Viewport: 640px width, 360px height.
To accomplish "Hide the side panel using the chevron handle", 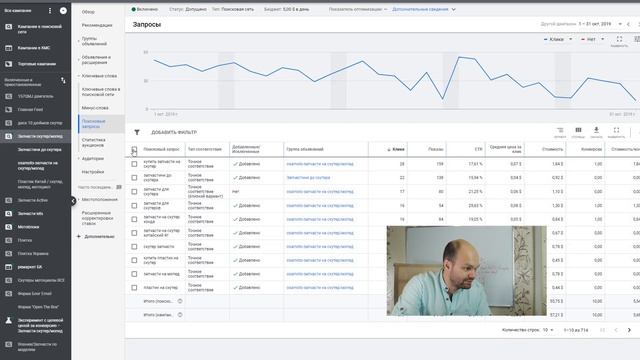I will point(73,200).
